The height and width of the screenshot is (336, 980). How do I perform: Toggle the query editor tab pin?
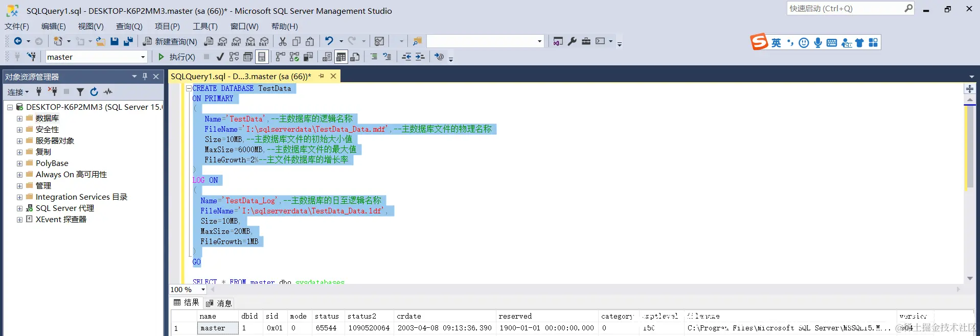(322, 76)
